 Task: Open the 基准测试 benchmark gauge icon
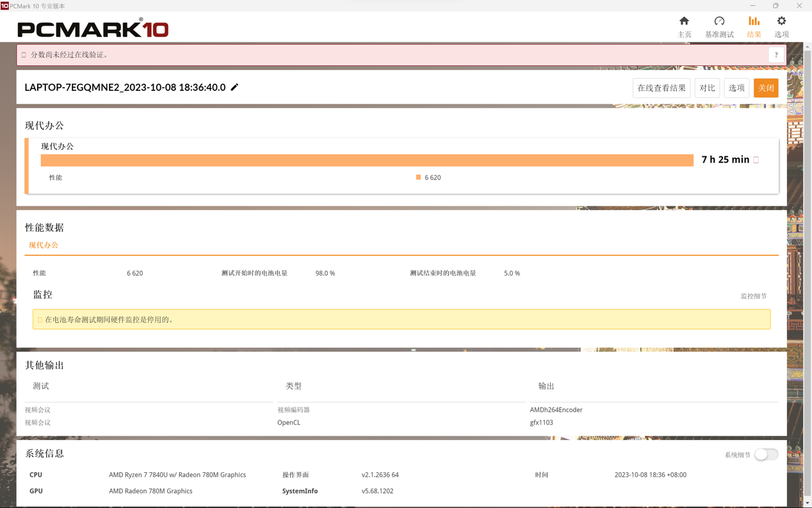pos(719,21)
